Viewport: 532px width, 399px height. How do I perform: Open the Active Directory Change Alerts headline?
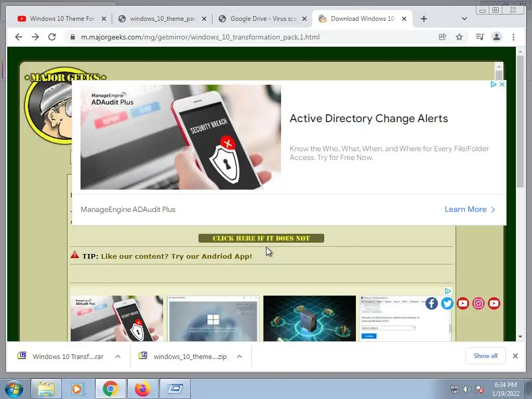(x=369, y=118)
